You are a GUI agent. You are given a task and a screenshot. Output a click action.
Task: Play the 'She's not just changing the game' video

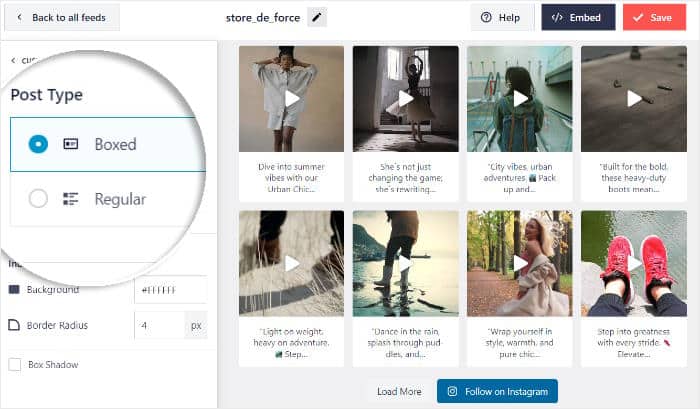(x=405, y=99)
